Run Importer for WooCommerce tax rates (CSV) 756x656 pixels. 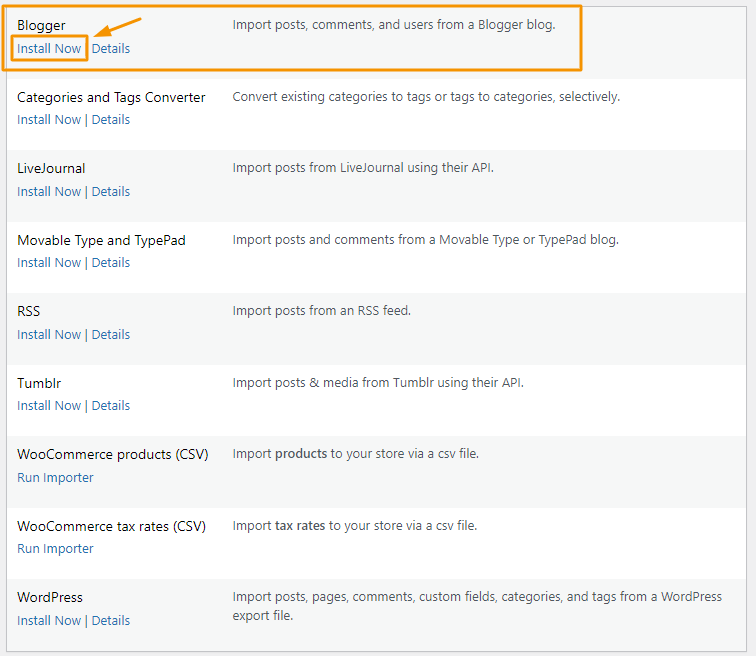(x=55, y=549)
